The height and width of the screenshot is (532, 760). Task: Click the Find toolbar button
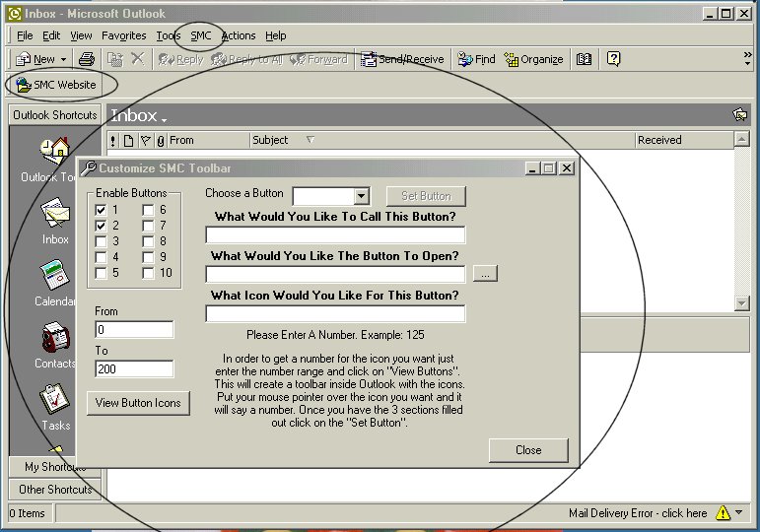[x=476, y=59]
